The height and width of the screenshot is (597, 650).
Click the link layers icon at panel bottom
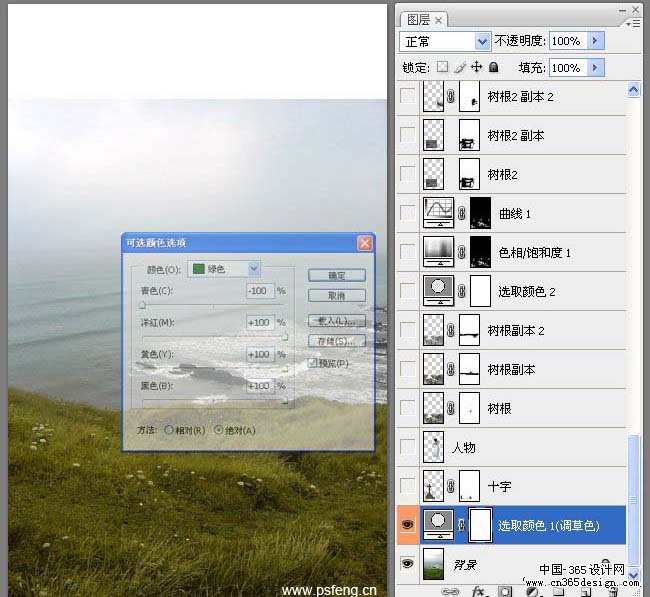tap(450, 592)
